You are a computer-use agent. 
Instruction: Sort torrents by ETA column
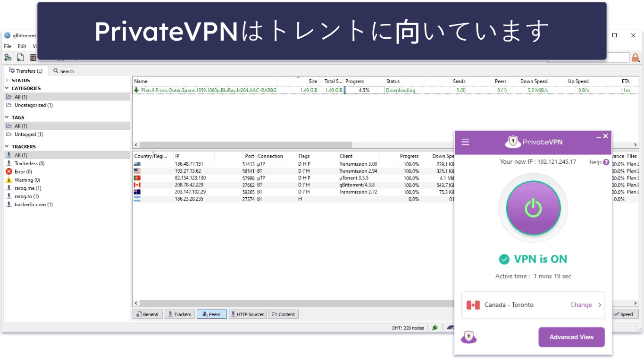611,81
